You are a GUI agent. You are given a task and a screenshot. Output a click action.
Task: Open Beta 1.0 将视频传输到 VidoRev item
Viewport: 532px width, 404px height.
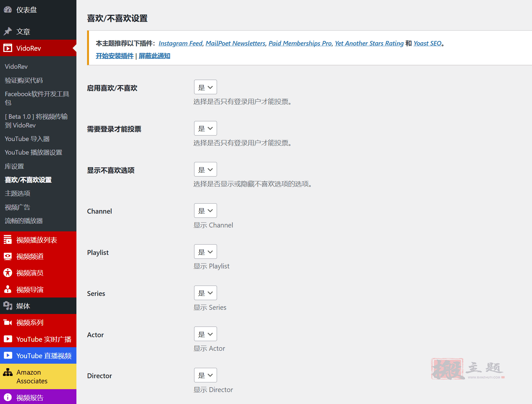36,121
